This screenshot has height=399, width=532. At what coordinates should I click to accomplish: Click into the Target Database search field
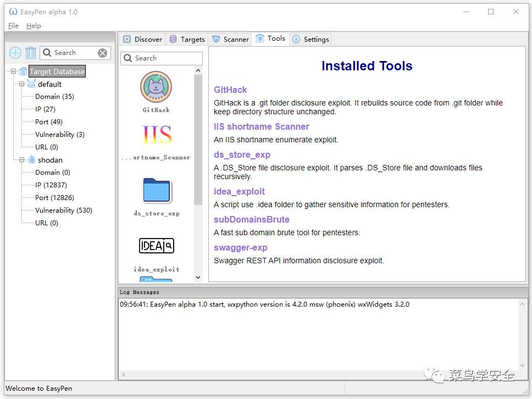(x=75, y=53)
